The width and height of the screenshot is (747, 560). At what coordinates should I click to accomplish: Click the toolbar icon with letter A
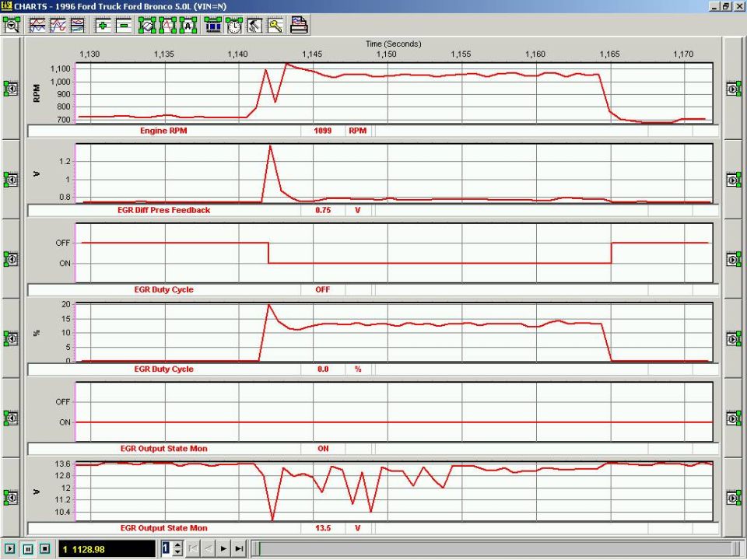[188, 25]
